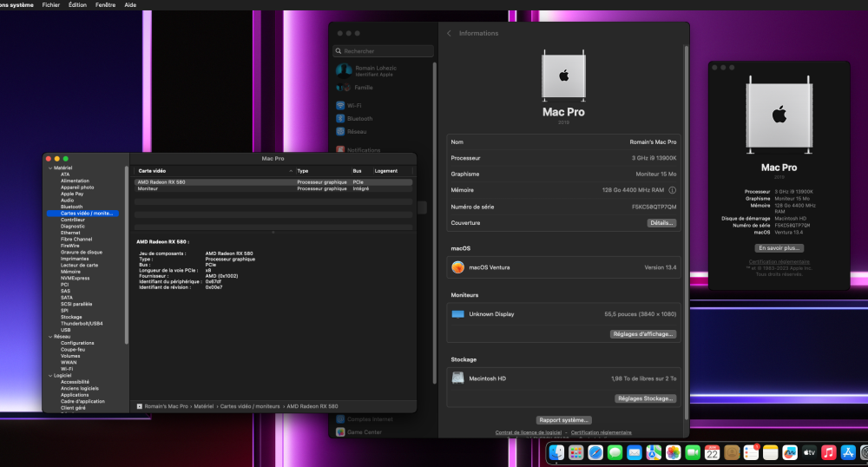Open Messages app in the Dock
Screen dimensions: 868x467
[x=615, y=452]
